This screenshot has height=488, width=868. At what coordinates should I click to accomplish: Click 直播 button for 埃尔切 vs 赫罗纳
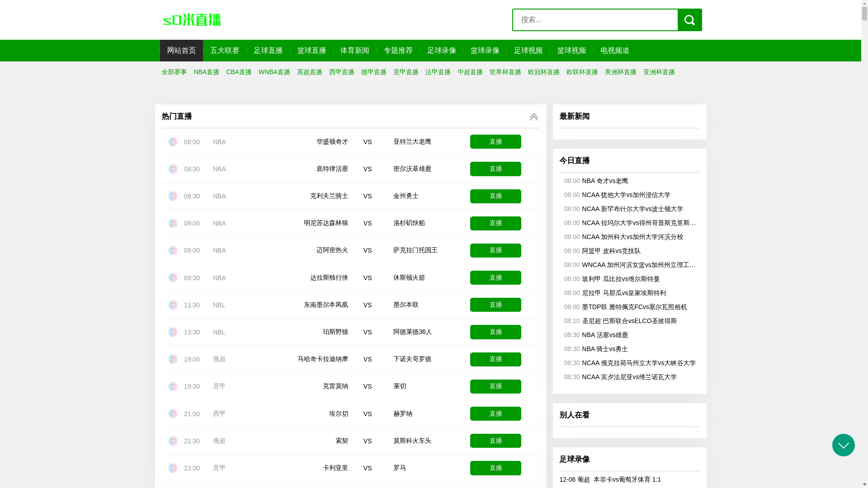coord(495,414)
